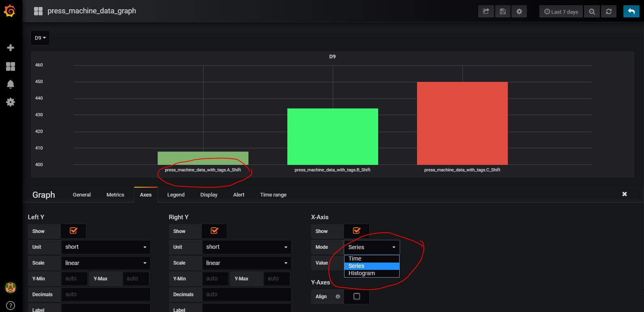Click the Left Y Y-Min input field

[75, 278]
